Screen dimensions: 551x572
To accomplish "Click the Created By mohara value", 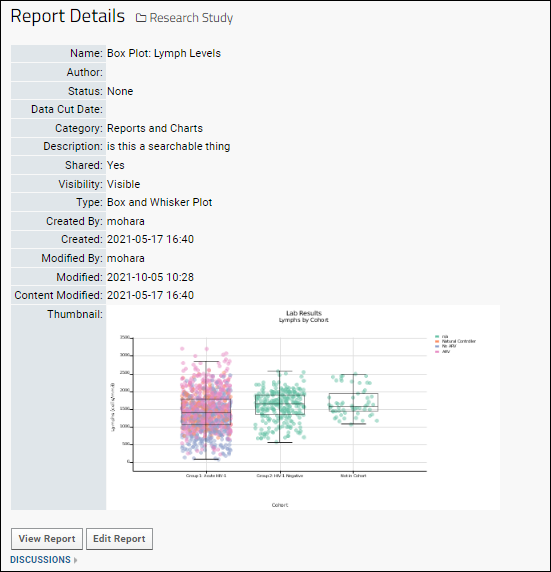I will [x=126, y=221].
